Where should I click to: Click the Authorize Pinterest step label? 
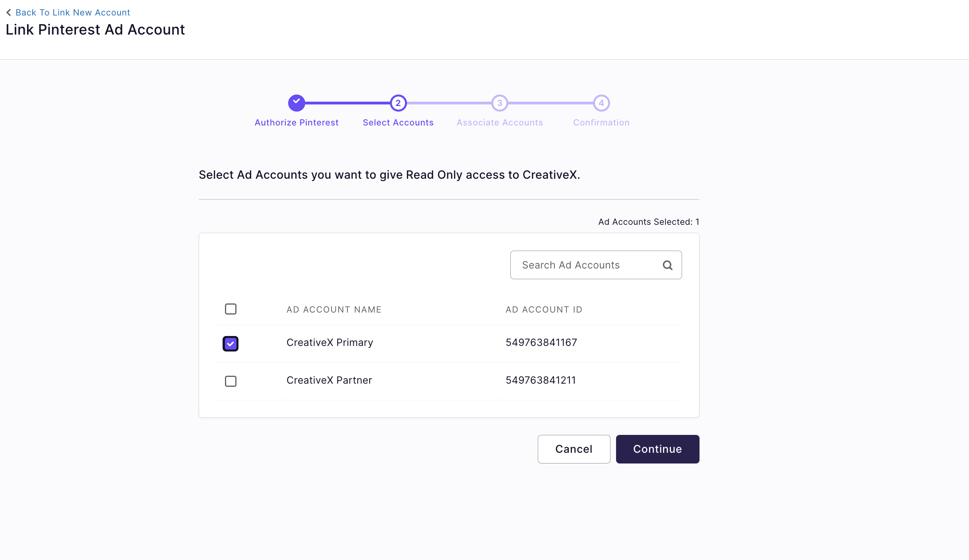(297, 122)
